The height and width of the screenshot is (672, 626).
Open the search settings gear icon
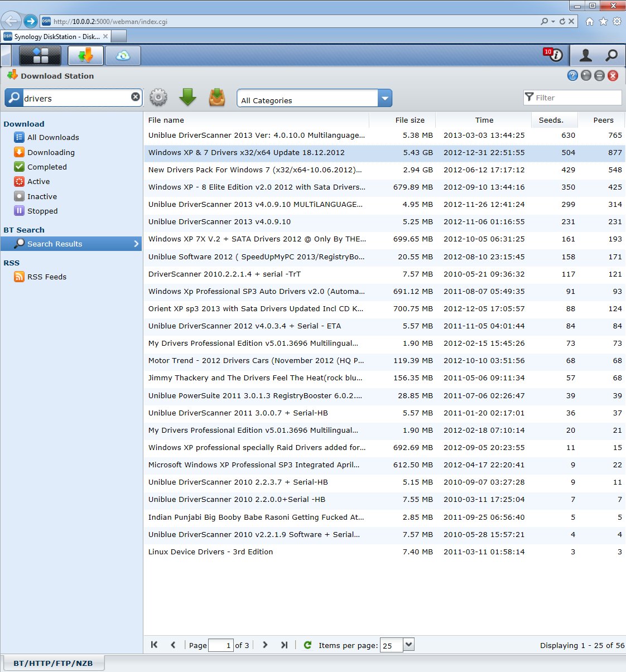pos(158,98)
